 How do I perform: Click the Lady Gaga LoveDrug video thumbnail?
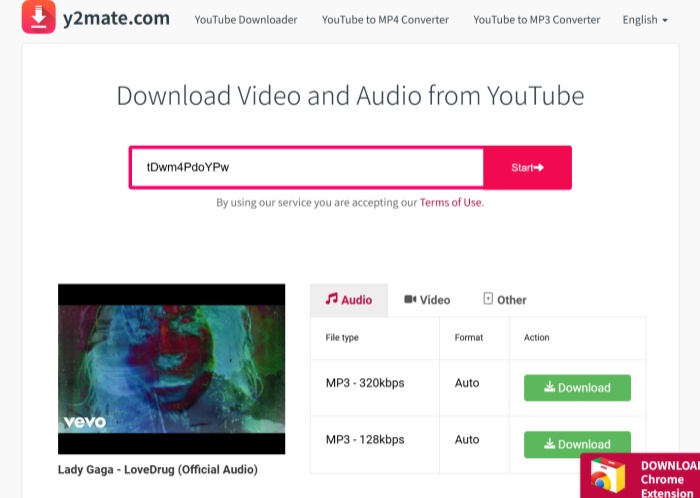click(x=171, y=369)
